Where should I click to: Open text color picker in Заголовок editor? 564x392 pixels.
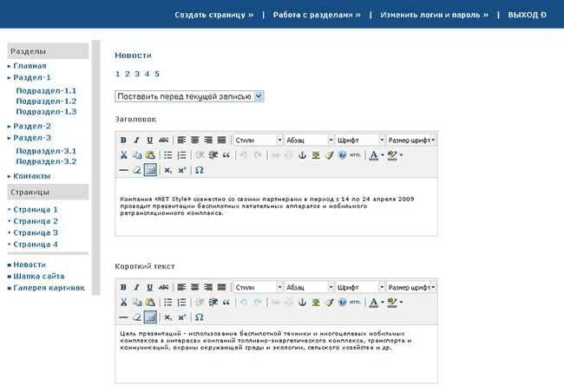[377, 155]
